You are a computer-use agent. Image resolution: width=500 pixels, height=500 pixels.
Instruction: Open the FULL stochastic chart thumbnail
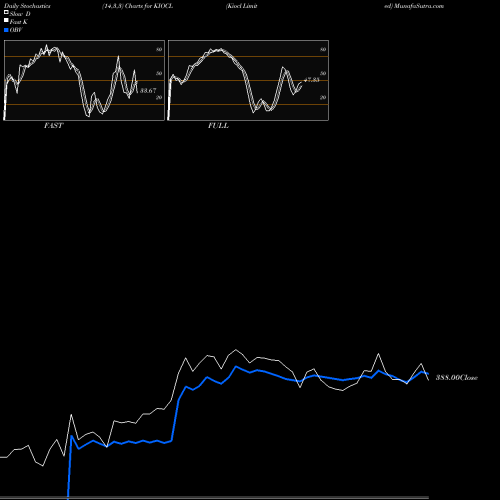tap(248, 80)
